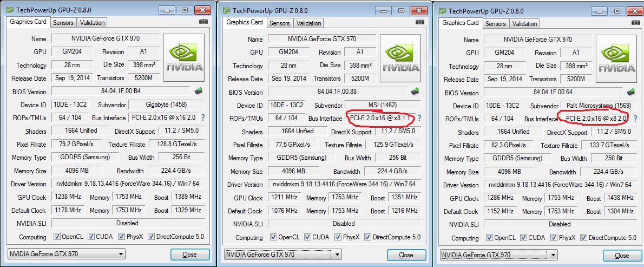This screenshot has height=267, width=644.
Task: Click camera screenshot icon in Palit window
Action: [x=635, y=23]
